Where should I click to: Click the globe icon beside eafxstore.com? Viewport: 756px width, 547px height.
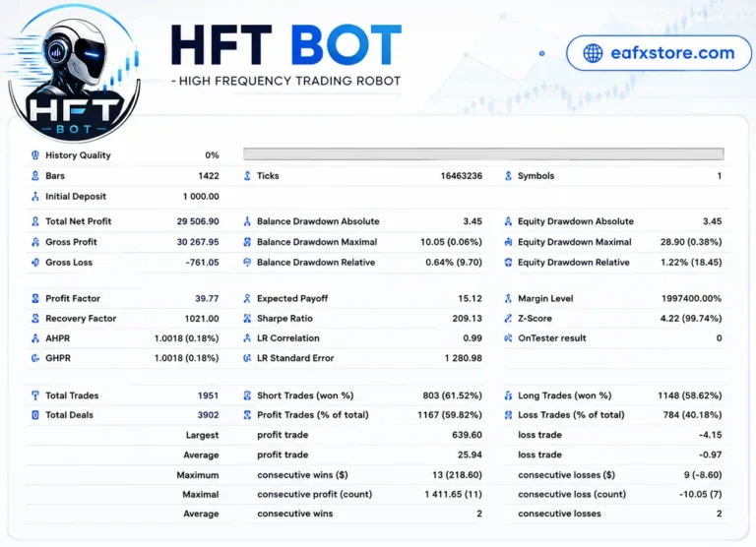point(593,53)
